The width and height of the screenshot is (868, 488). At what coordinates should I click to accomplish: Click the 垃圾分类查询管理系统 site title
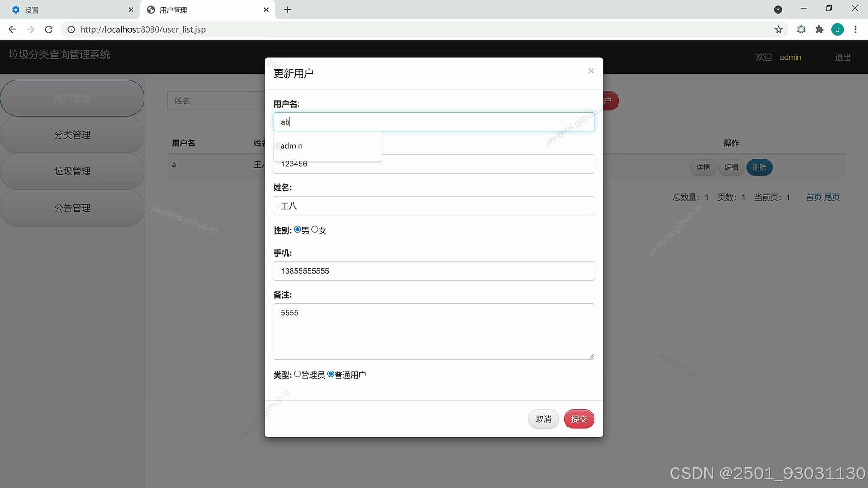coord(59,55)
